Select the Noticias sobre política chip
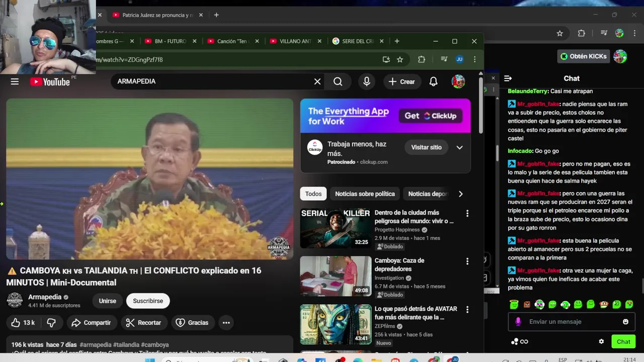 [365, 194]
